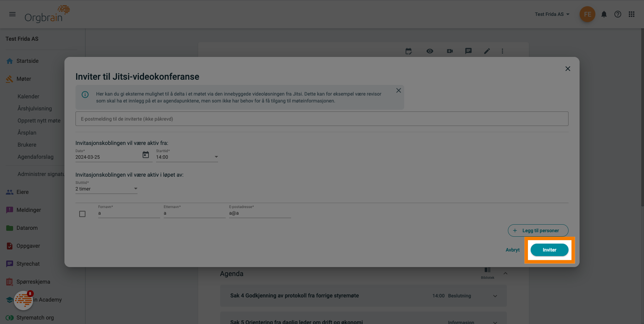Open the Test Frida AS organization dropdown
The image size is (644, 324).
coord(552,14)
